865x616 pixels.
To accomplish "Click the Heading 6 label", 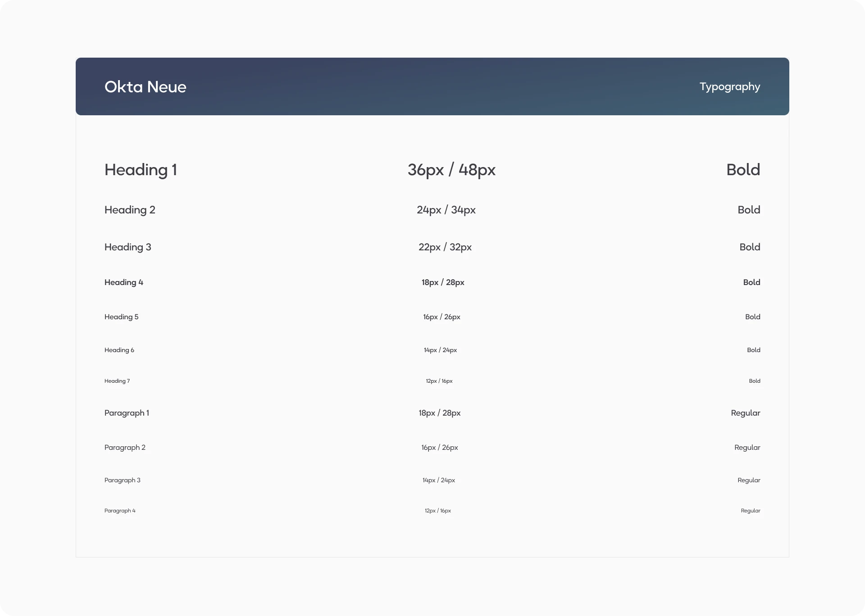I will point(119,350).
